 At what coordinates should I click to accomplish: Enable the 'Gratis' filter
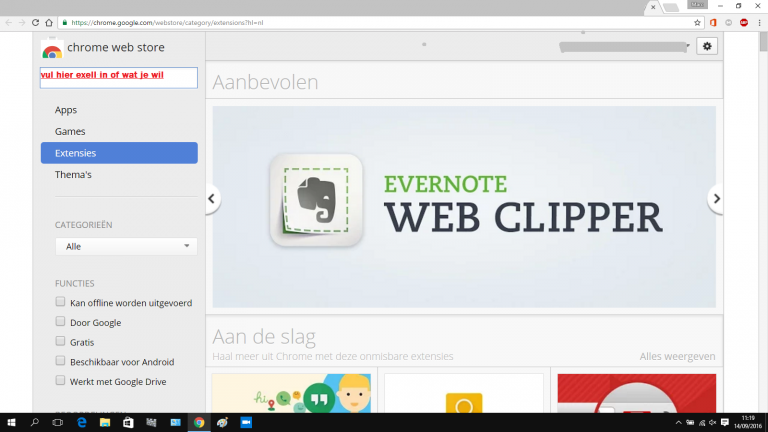(60, 341)
